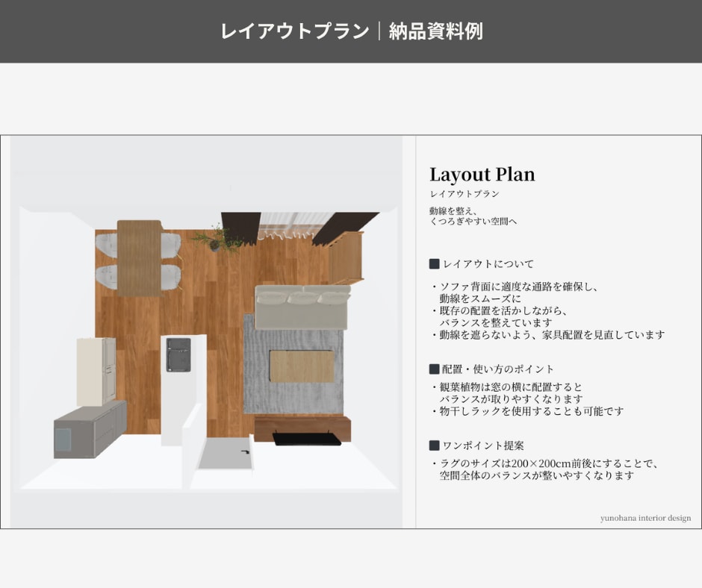Screen dimensions: 702x588
Task: Click the beige sofa in the floor plan
Action: [302, 307]
